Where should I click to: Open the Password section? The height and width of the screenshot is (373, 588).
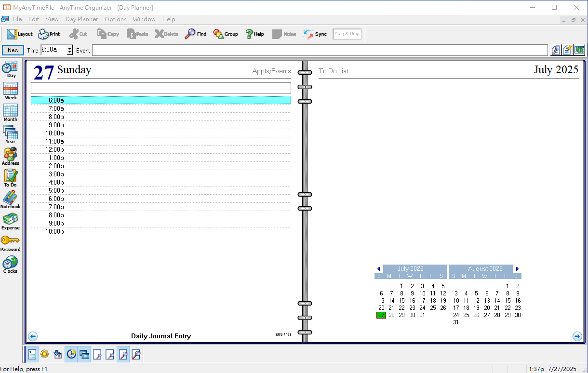[x=11, y=244]
